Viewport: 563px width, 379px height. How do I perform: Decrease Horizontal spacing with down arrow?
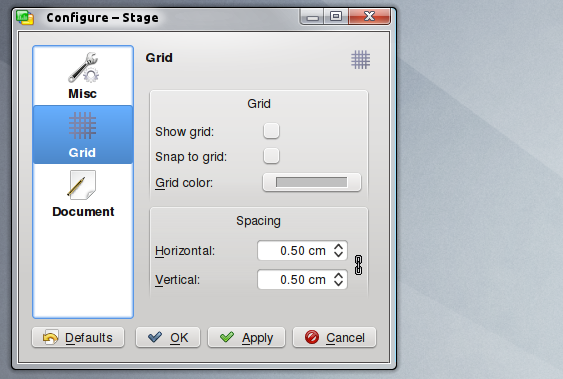point(338,254)
